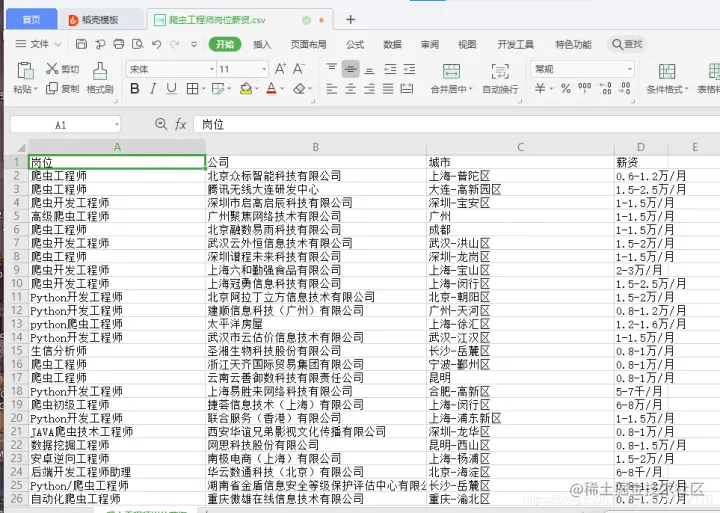Image resolution: width=720 pixels, height=513 pixels.
Task: Click the File menu button
Action: (39, 44)
